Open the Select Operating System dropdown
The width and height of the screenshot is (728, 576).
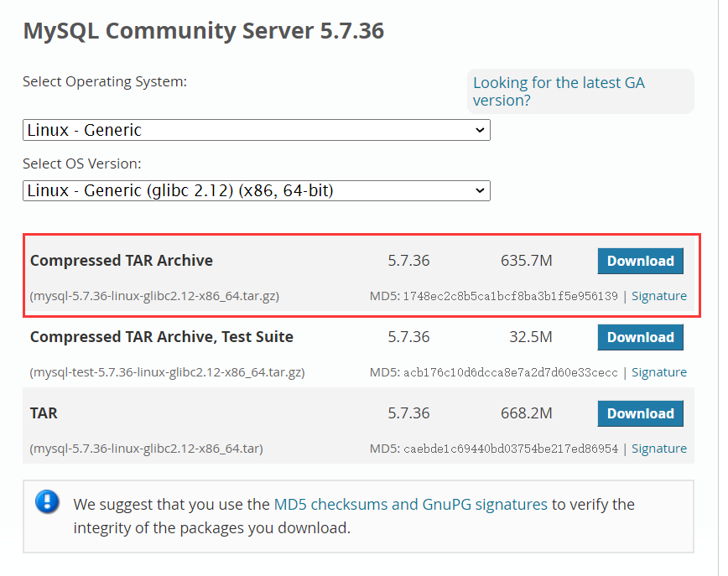pos(257,130)
